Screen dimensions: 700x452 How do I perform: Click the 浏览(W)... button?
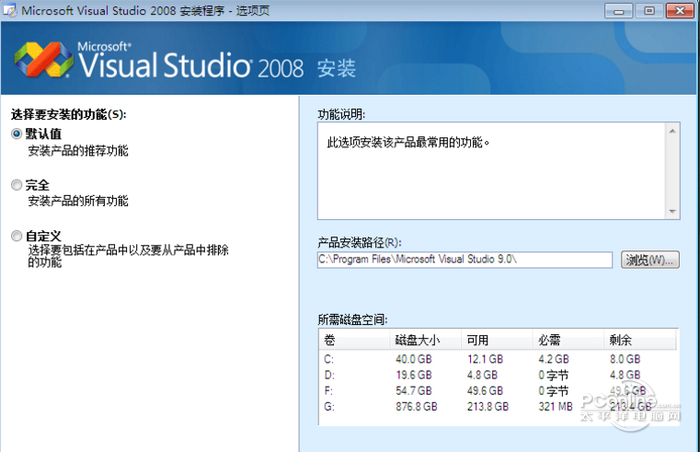coord(650,259)
